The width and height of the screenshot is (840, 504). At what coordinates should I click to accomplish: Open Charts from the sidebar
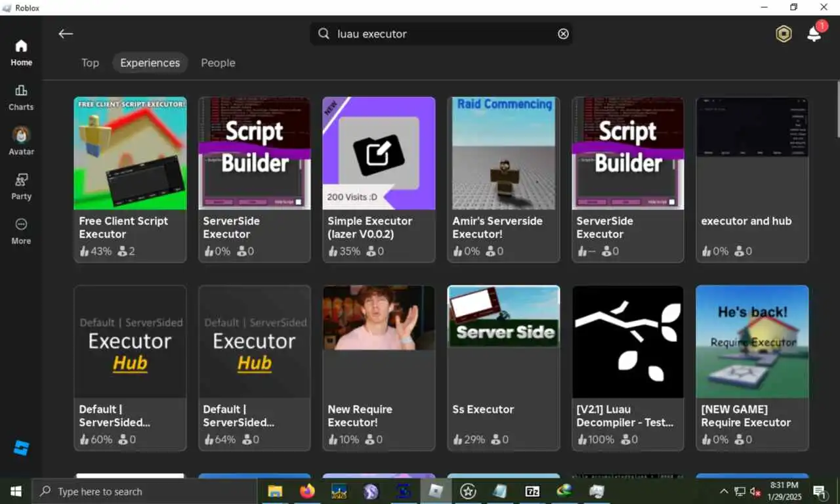coord(21,97)
